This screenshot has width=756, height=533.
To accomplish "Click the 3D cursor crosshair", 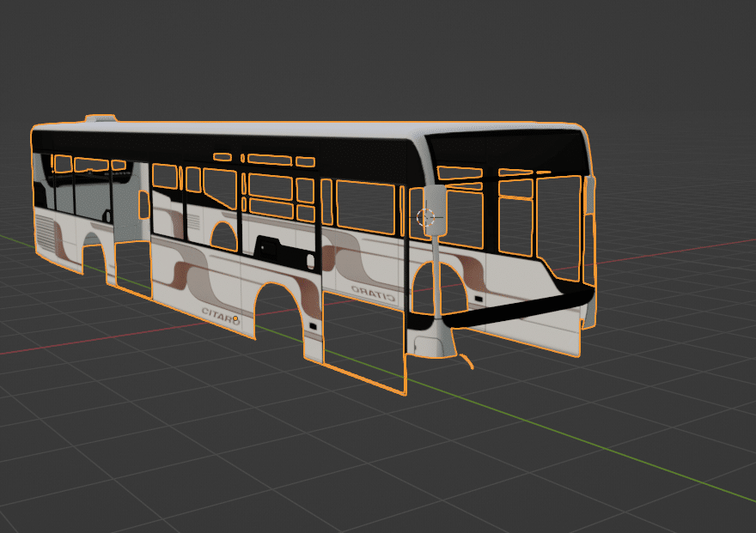I will (425, 216).
